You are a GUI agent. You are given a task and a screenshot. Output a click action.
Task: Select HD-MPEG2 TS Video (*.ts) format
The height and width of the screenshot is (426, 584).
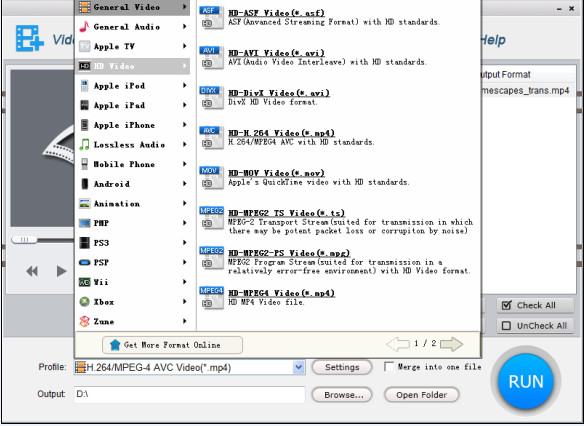coord(286,213)
